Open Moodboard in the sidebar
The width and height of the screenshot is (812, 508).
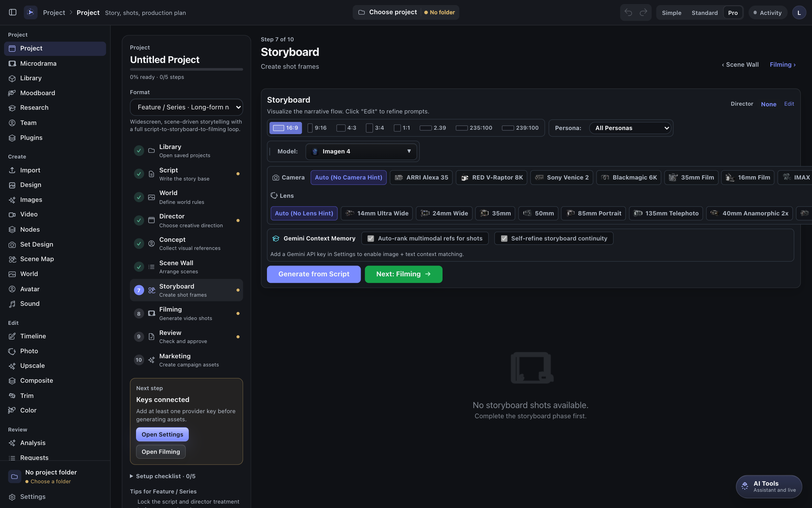click(x=55, y=93)
